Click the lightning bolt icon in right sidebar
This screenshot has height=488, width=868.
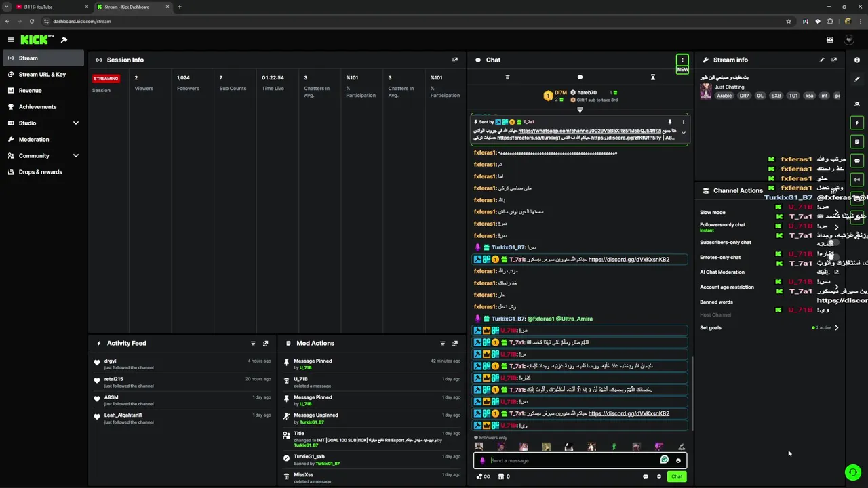point(857,123)
